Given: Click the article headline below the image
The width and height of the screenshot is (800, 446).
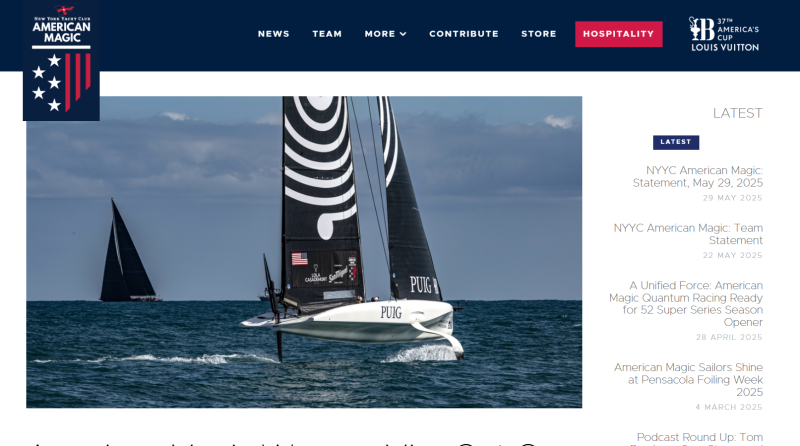Looking at the screenshot, I should [286, 442].
